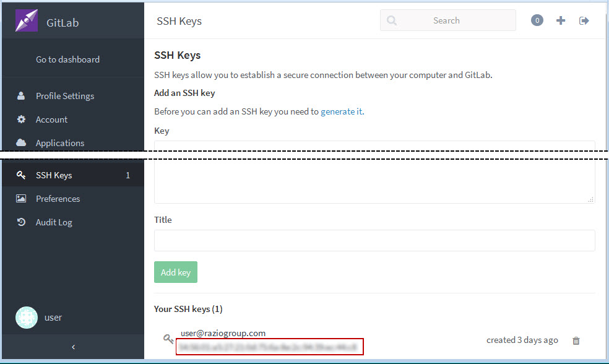
Task: Delete the user@raziogroup.com SSH key
Action: tap(576, 340)
